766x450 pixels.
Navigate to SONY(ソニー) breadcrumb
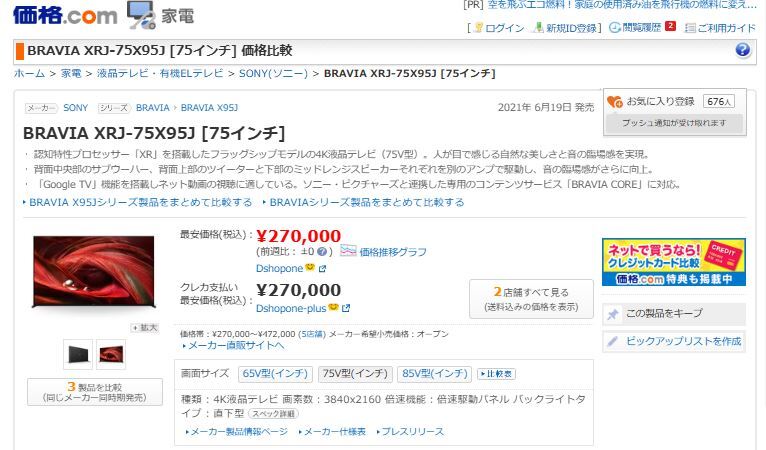pyautogui.click(x=273, y=74)
